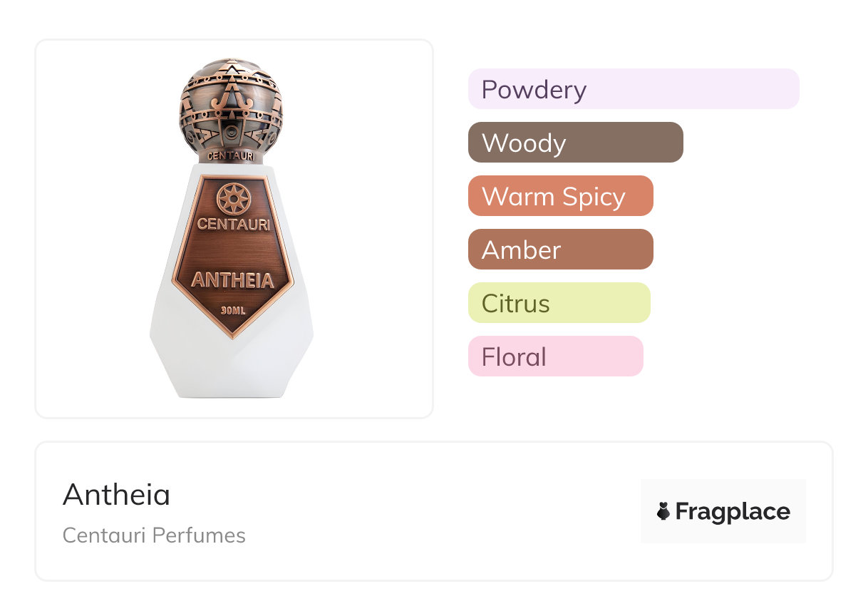Pick the Amber accord bar
Viewport: 868px width, 616px height.
(560, 250)
